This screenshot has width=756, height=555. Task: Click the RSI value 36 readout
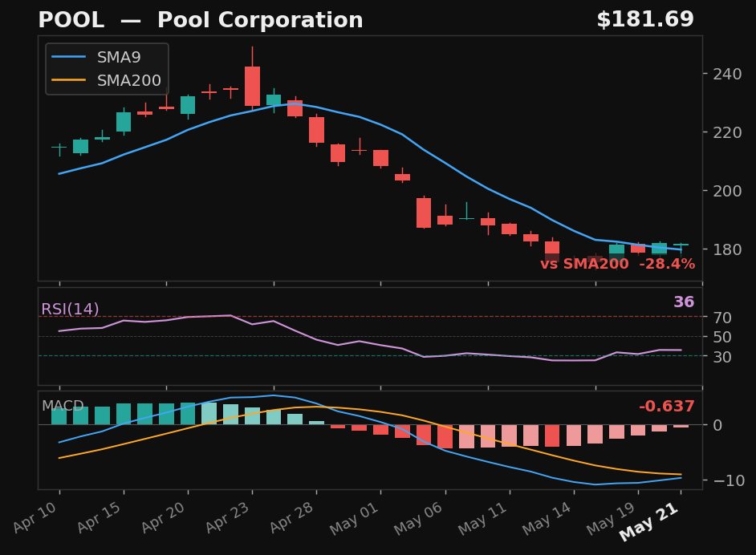(x=684, y=302)
